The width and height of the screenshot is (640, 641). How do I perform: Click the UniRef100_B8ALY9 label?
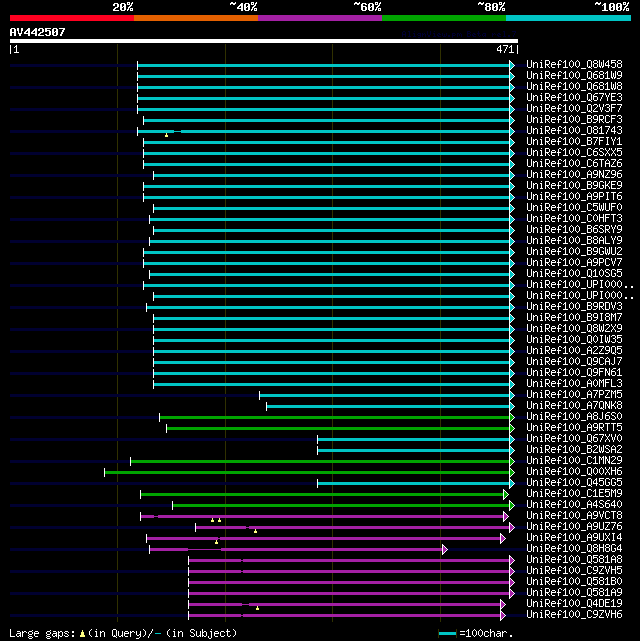point(574,241)
